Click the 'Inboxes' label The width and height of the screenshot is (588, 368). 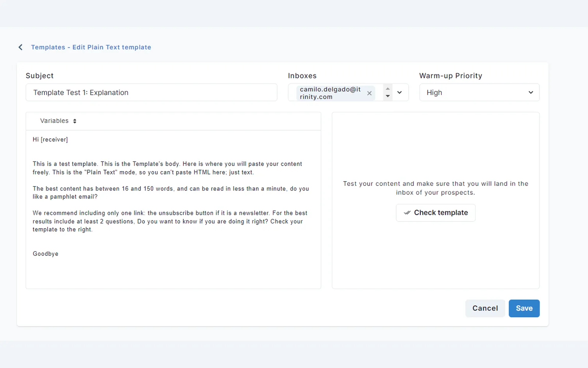pyautogui.click(x=302, y=76)
